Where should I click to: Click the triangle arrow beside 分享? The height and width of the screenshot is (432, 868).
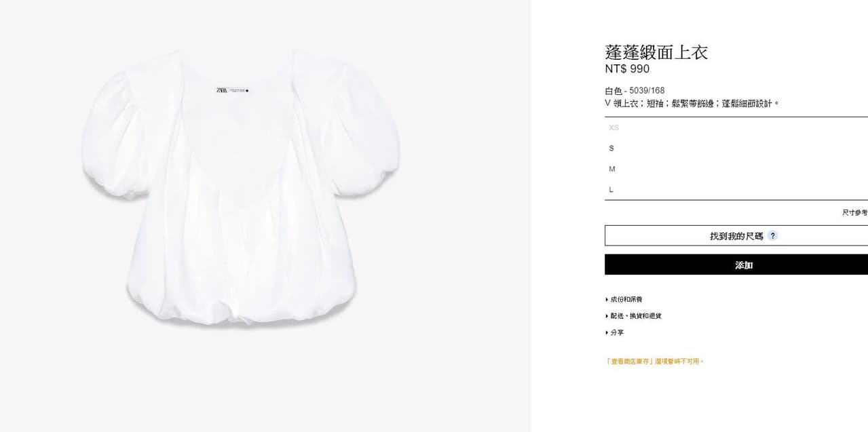[607, 333]
